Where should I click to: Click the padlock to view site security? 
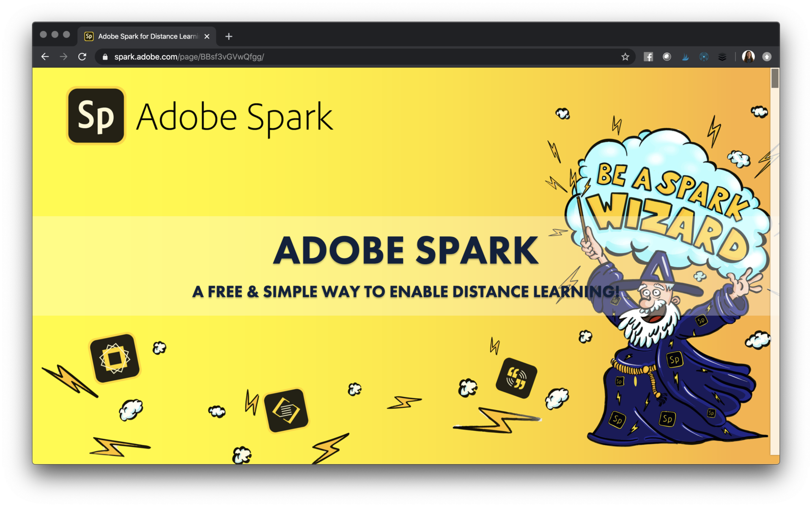pyautogui.click(x=104, y=57)
